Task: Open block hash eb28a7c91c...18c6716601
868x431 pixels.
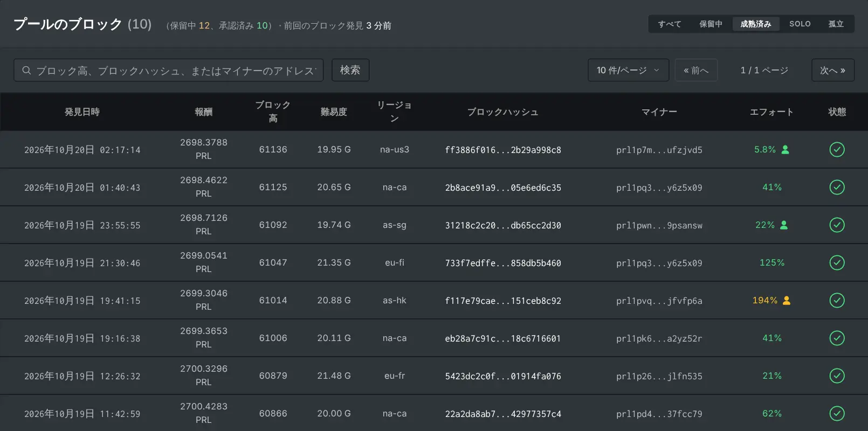Action: [x=503, y=338]
